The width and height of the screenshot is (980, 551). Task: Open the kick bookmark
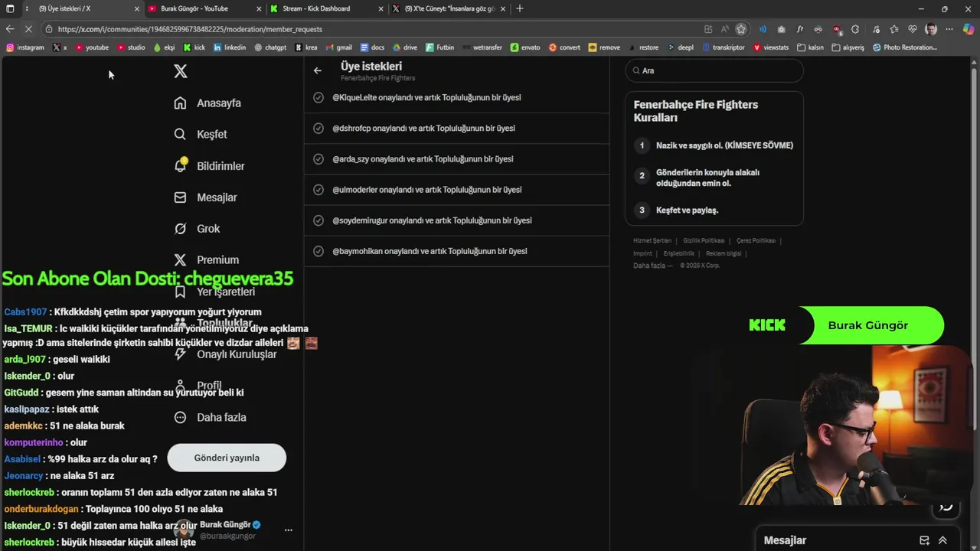tap(194, 47)
